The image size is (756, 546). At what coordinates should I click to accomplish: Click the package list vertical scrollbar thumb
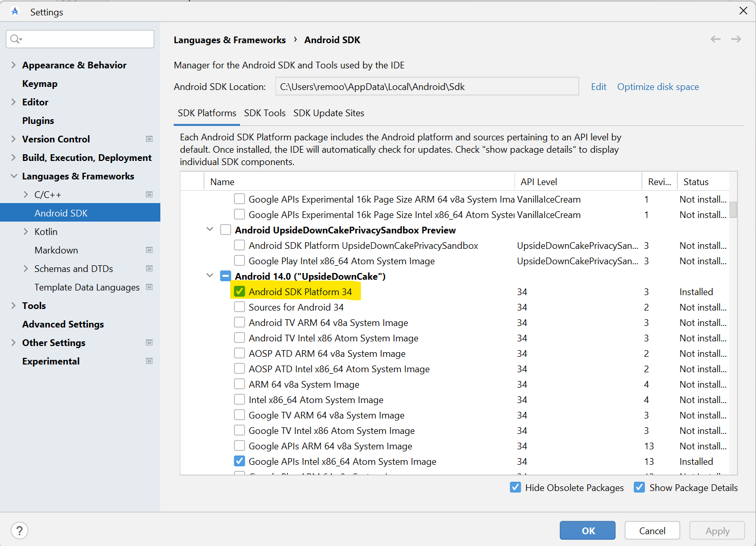(x=733, y=209)
